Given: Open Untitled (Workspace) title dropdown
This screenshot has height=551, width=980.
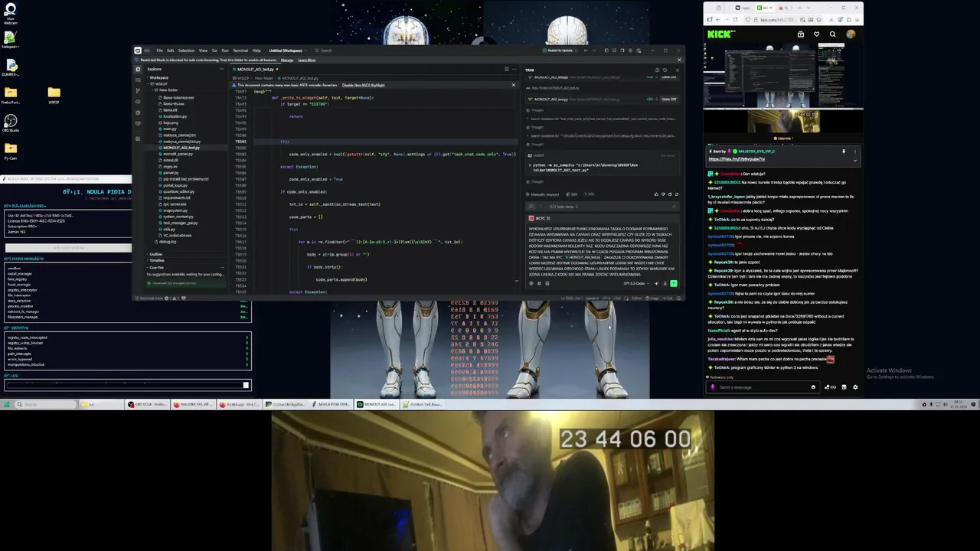Looking at the screenshot, I should coord(288,51).
